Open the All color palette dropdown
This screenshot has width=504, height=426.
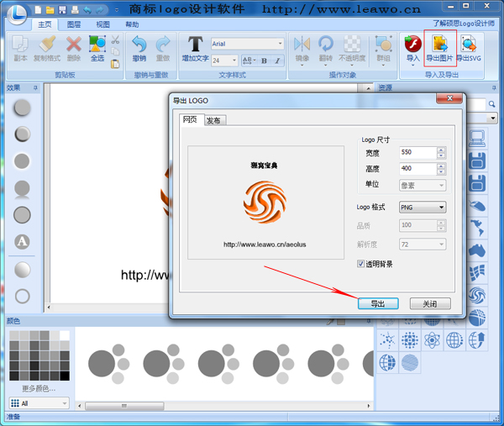coord(39,403)
